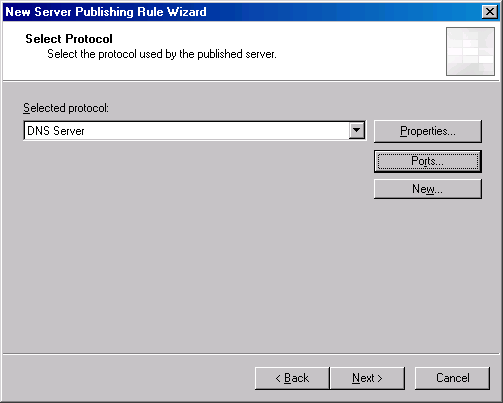Click the Properties... button beside dropdown
Image resolution: width=503 pixels, height=403 pixels.
coord(428,131)
